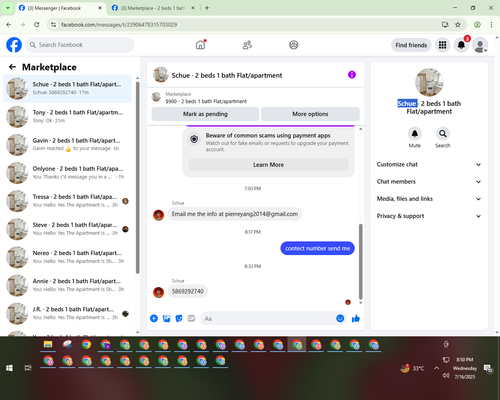Click the listing thumbnail in right panel
Image resolution: width=500 pixels, height=400 pixels.
click(429, 82)
